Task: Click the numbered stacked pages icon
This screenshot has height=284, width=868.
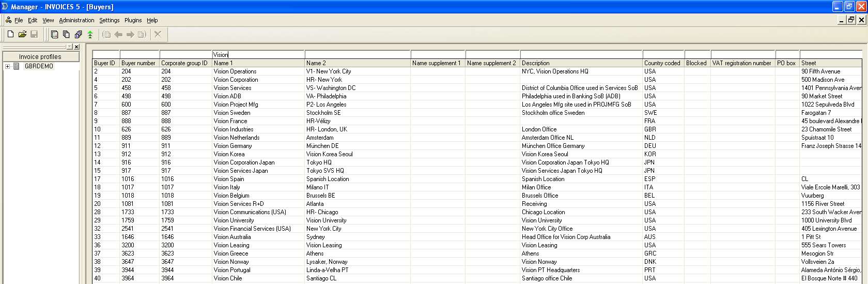Action: click(78, 35)
